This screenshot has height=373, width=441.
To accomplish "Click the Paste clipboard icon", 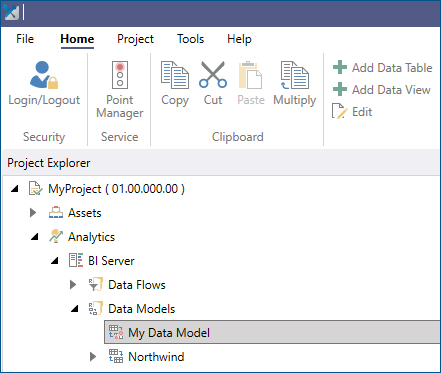I will point(251,75).
